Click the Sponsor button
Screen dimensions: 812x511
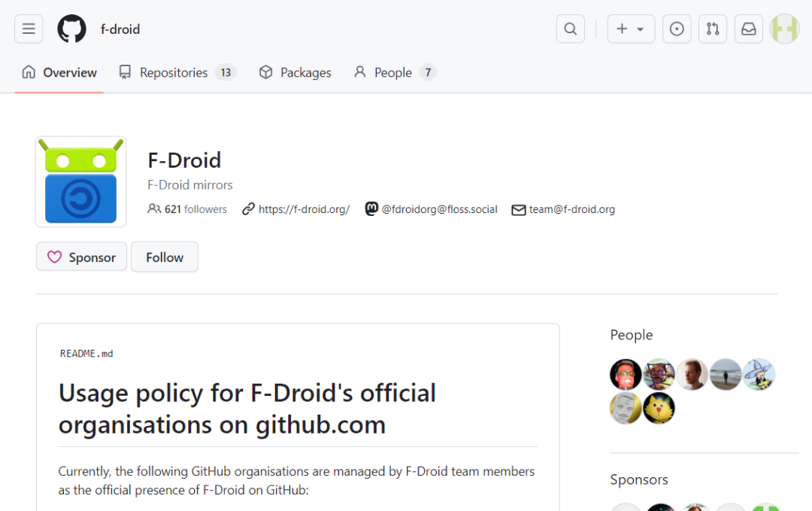point(81,257)
